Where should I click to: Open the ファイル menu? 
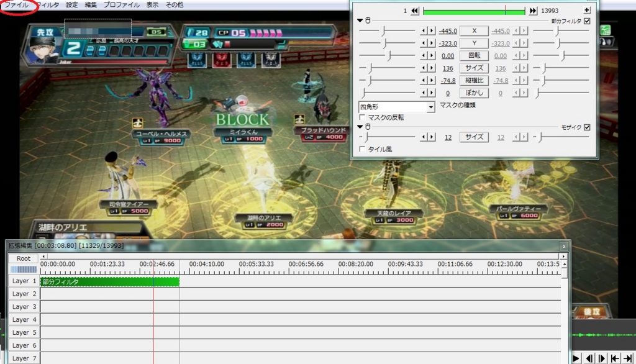(17, 5)
